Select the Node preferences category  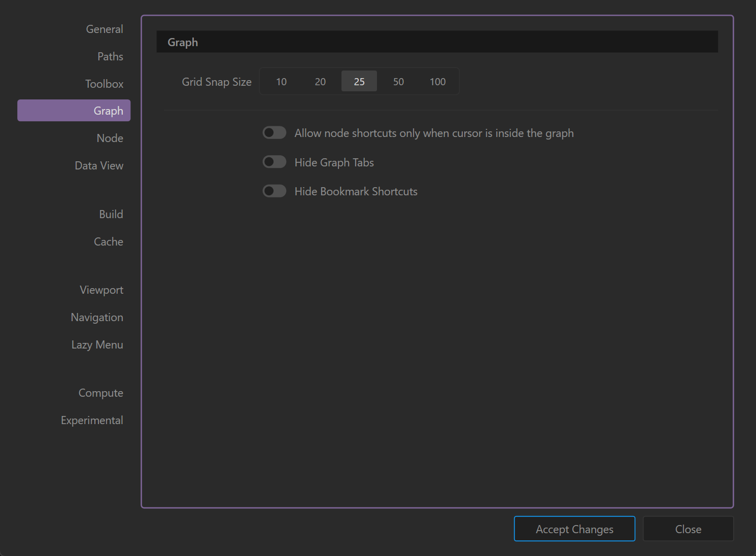[x=110, y=138]
